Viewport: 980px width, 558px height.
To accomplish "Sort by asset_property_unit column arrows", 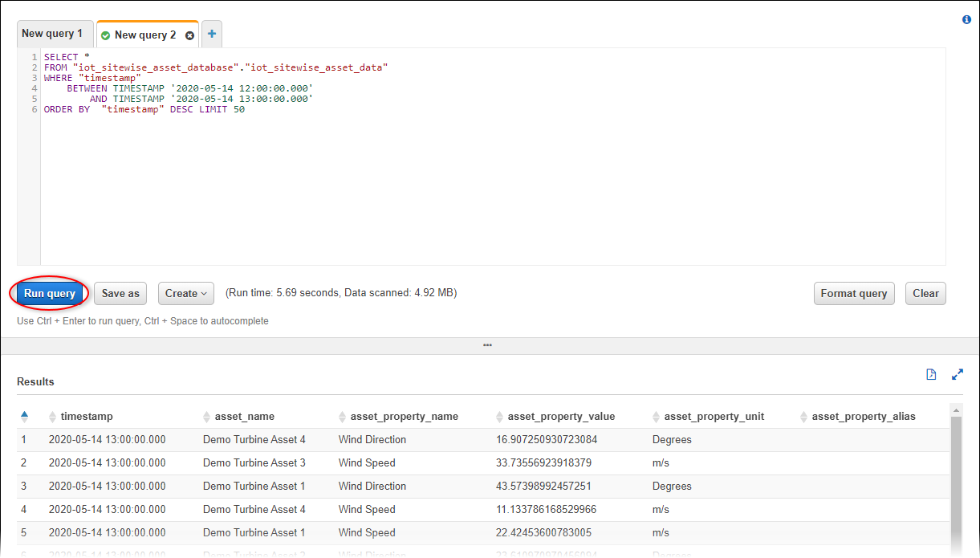I will [657, 417].
